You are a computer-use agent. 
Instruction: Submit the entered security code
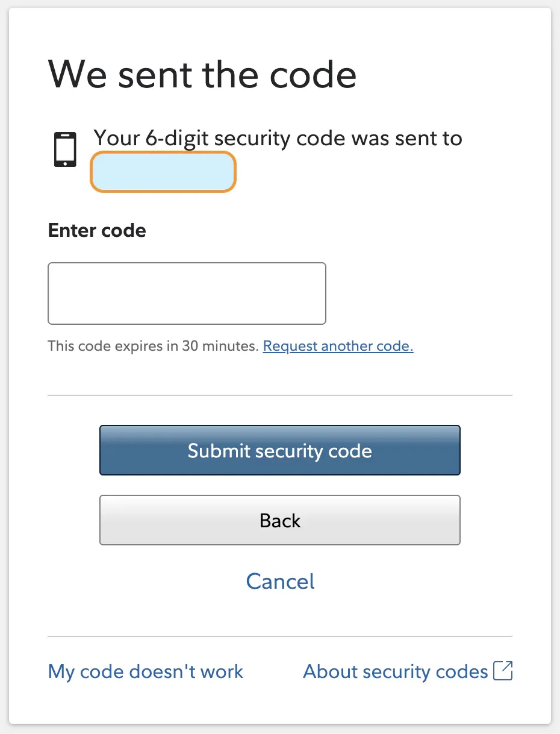(x=279, y=450)
